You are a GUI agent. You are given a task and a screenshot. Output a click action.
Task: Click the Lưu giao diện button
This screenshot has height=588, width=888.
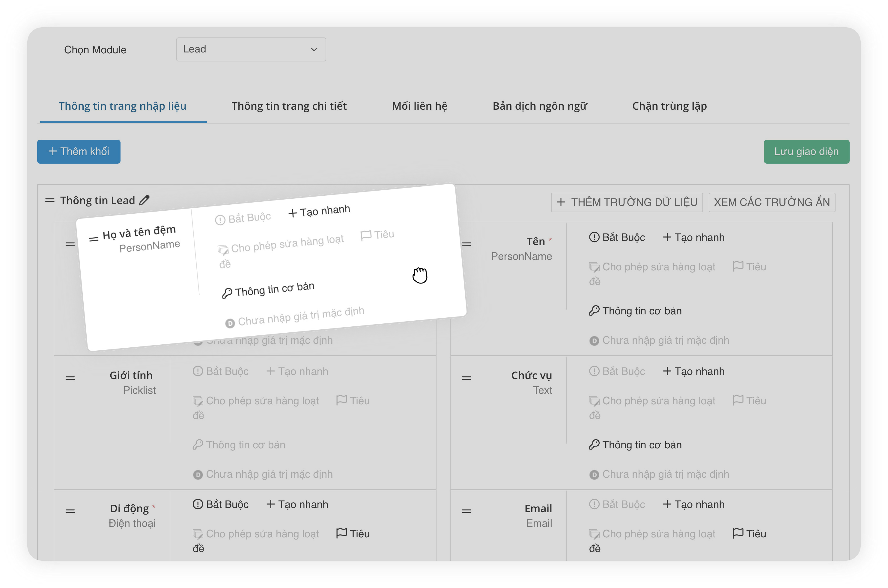tap(806, 152)
